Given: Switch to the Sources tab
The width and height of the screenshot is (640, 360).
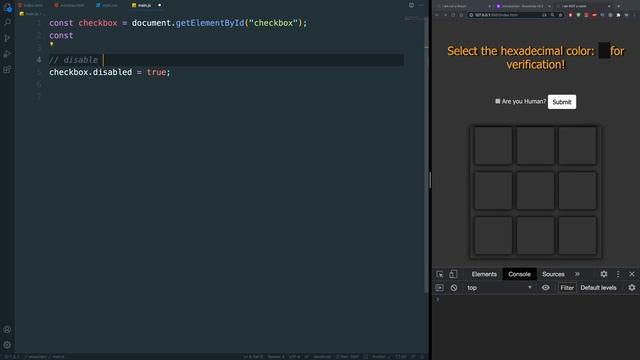Looking at the screenshot, I should [x=553, y=274].
